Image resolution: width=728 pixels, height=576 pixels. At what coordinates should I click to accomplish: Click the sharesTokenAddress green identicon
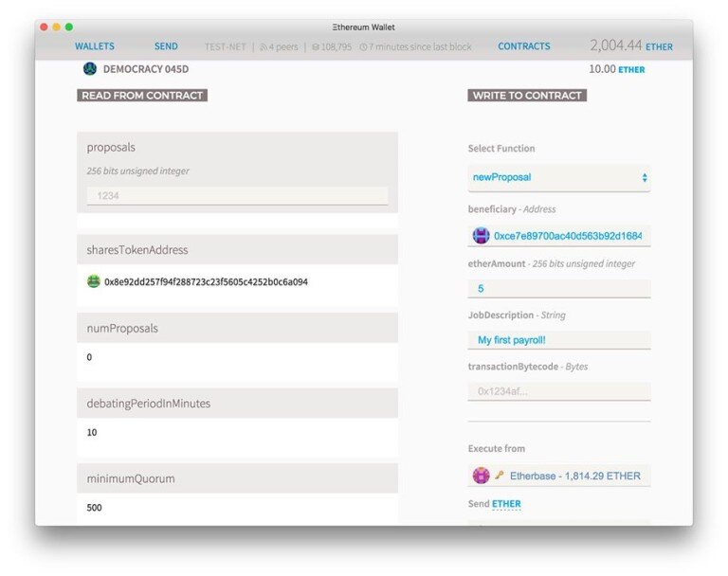coord(93,281)
